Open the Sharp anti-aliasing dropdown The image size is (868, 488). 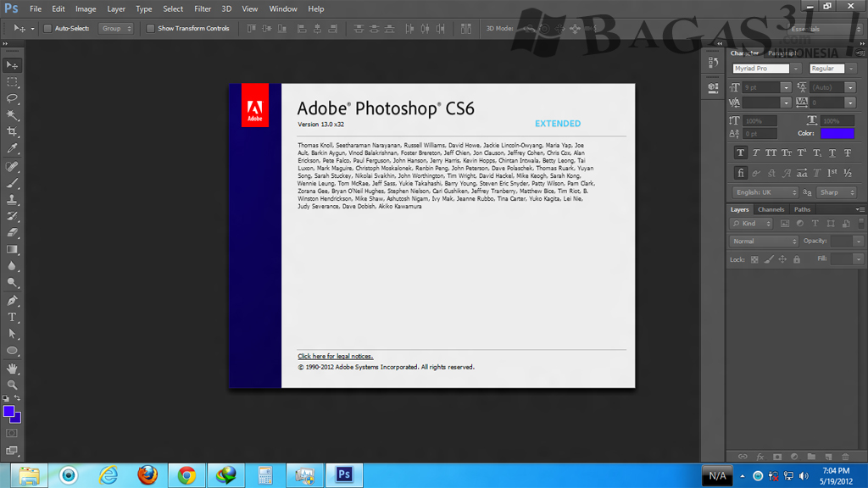click(x=837, y=192)
